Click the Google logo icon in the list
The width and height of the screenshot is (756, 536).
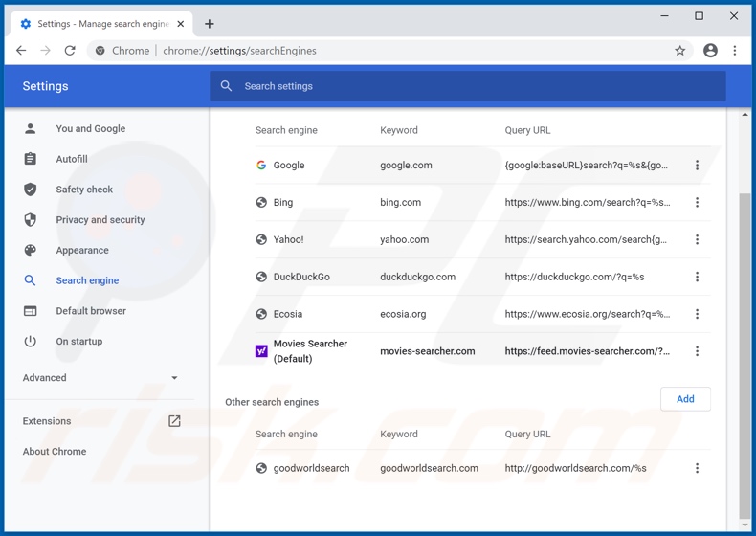[x=261, y=165]
